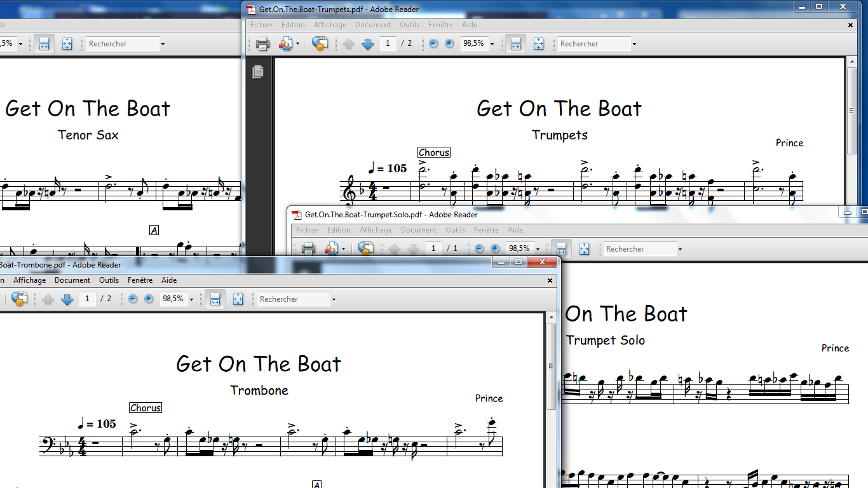Toggle fit-one-page view in Tenor Sax window
Screen dimensions: 868x488
tap(67, 44)
